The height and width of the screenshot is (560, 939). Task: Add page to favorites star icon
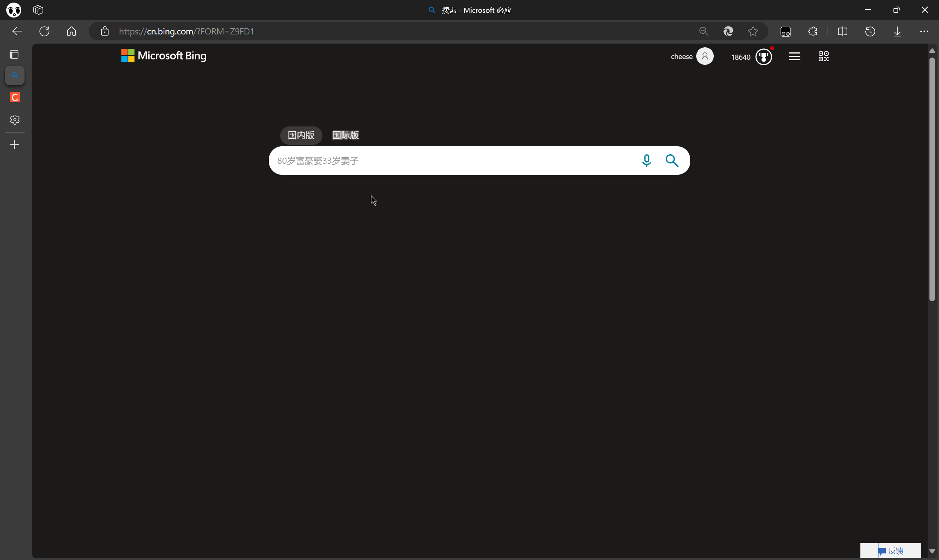click(x=753, y=31)
